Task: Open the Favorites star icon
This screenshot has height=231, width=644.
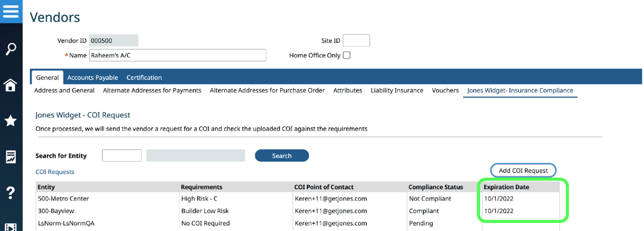Action: [11, 121]
